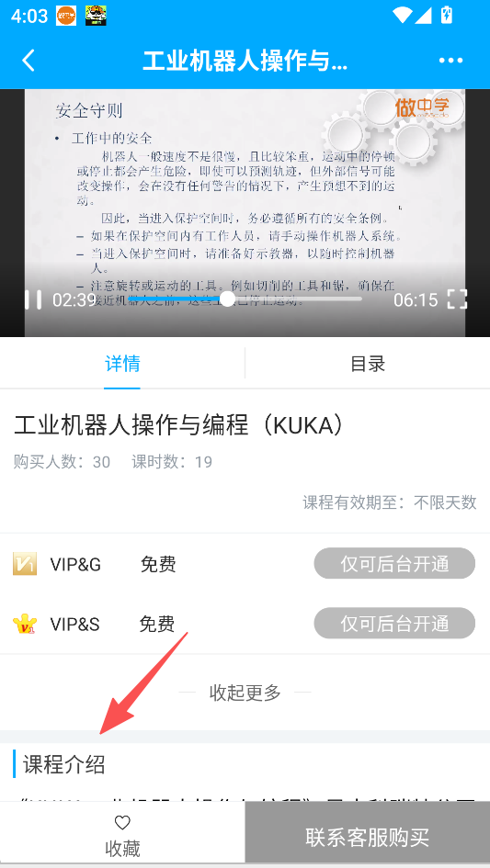Tap the battery status icon
The width and height of the screenshot is (490, 868).
[x=446, y=15]
